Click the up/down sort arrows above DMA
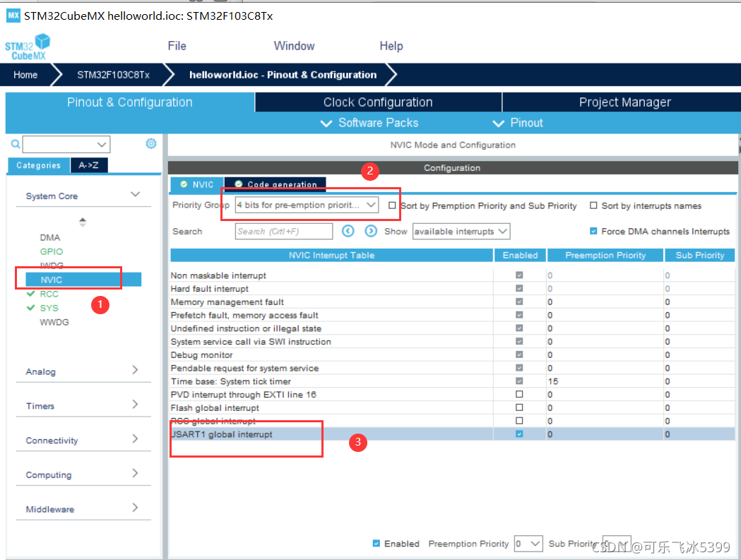Screen dimensions: 741x560 click(x=83, y=222)
